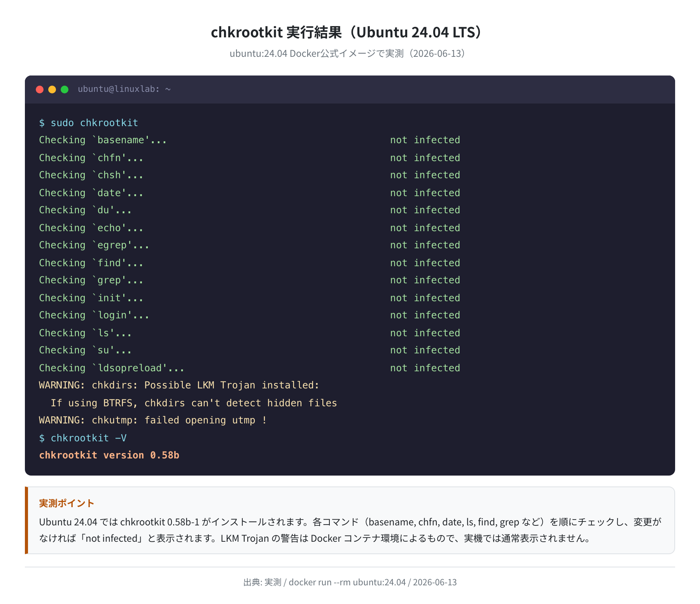Viewport: 700px width, 604px height.
Task: Click not infected result for ldsopreload
Action: [425, 368]
